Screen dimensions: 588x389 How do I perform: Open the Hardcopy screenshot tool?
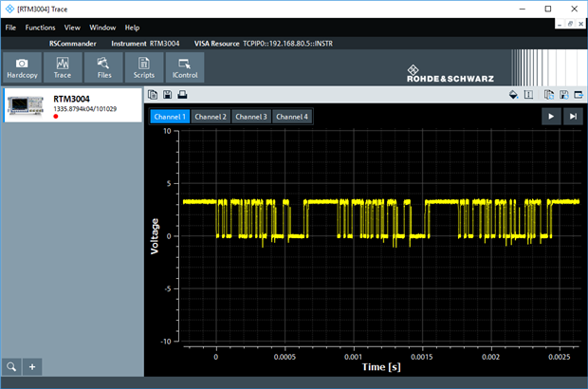21,67
